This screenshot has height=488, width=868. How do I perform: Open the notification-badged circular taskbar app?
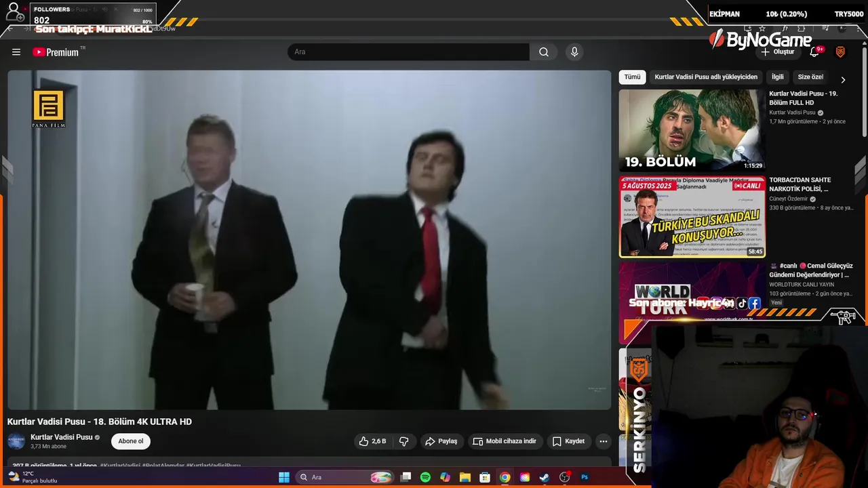click(x=565, y=477)
